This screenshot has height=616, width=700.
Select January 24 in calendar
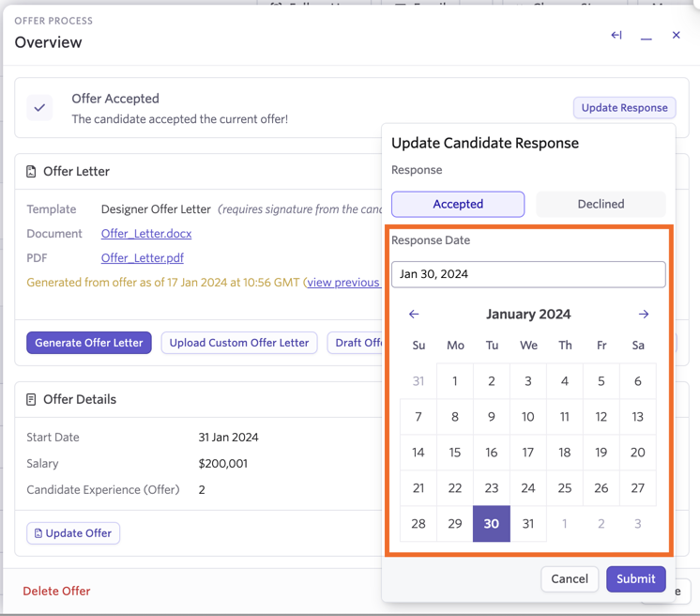[528, 488]
